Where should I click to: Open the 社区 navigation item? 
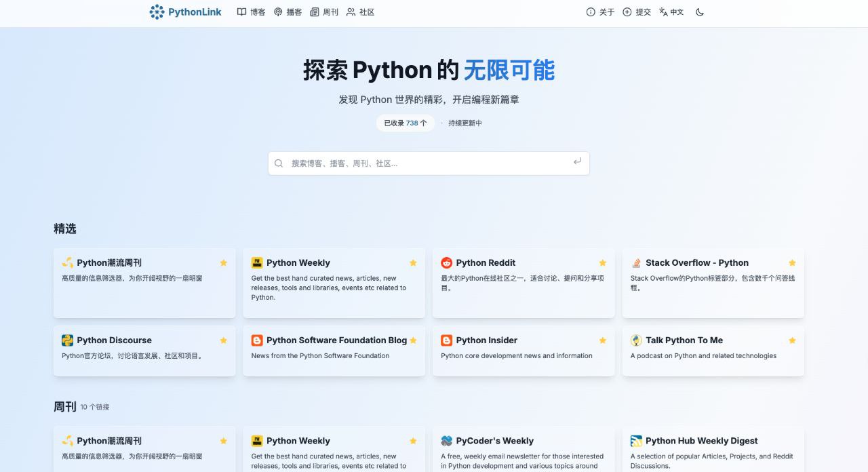(360, 12)
